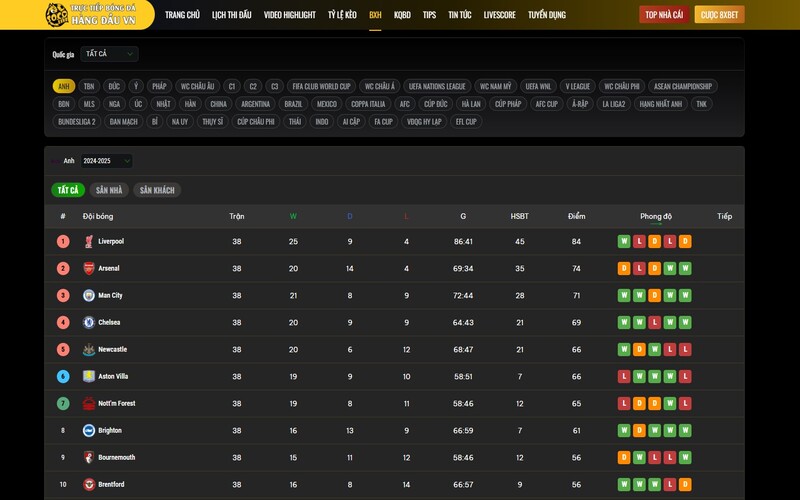Screen dimensions: 800x500
Task: Select the BUNDESLIGA 2 chip
Action: pyautogui.click(x=77, y=121)
